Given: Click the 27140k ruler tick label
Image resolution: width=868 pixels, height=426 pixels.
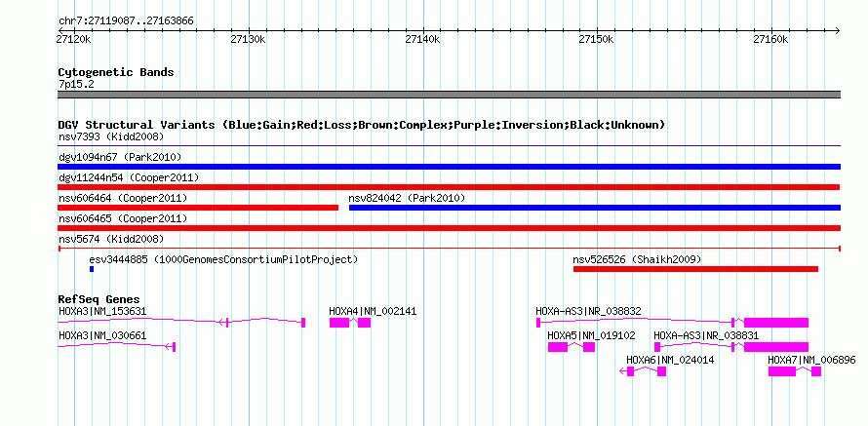Looking at the screenshot, I should 422,40.
